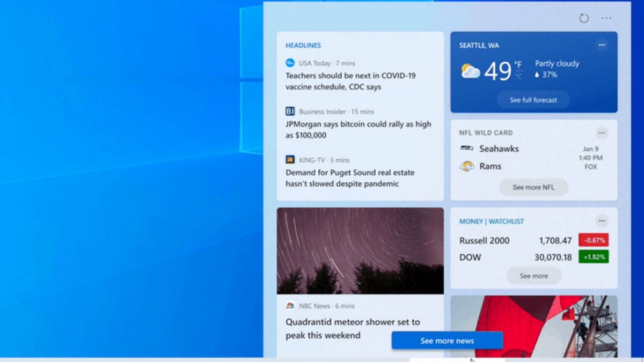Select the DOW watchlist row

click(534, 257)
